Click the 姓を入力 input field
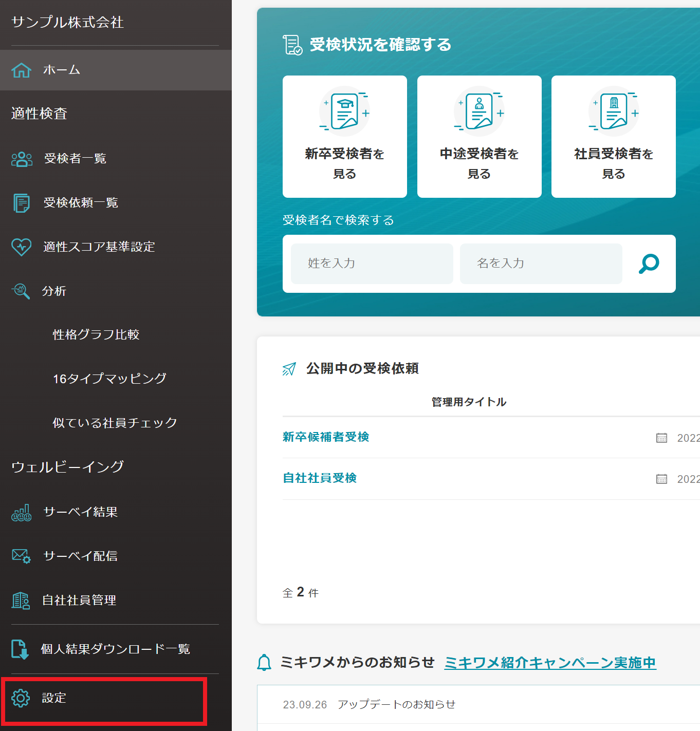Screen dimensions: 700x731 371,264
